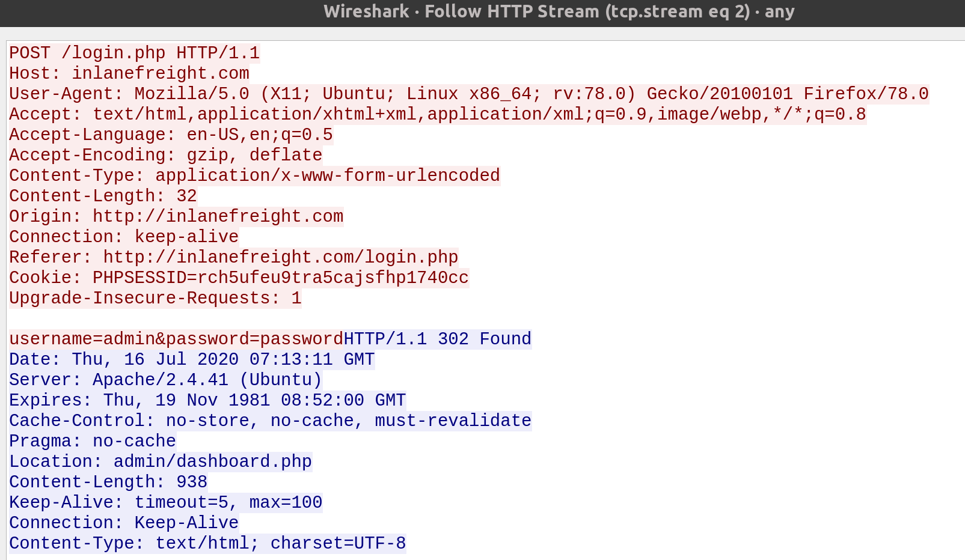The height and width of the screenshot is (560, 965).
Task: Click the Keep-Alive: timeout=5 header line
Action: [x=165, y=502]
